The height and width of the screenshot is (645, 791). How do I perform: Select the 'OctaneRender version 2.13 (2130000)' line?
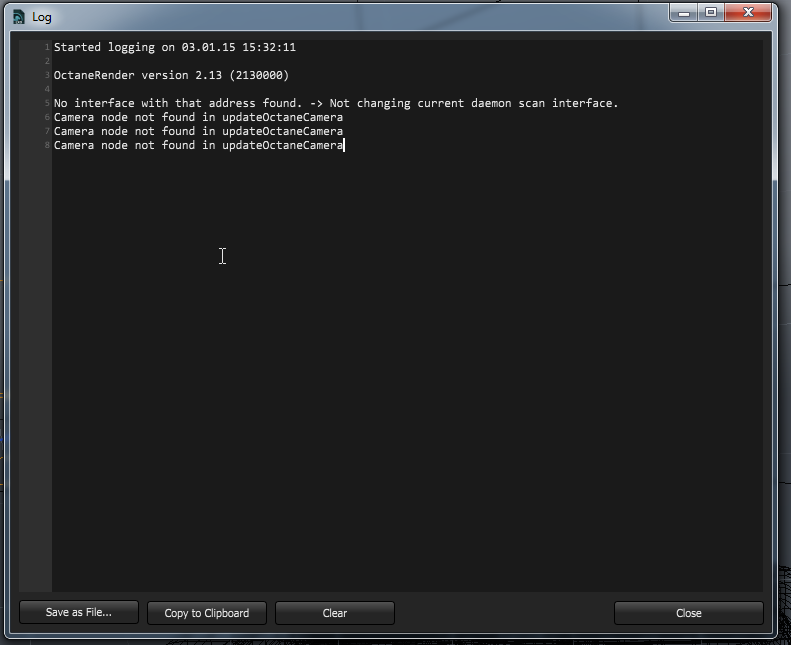171,75
